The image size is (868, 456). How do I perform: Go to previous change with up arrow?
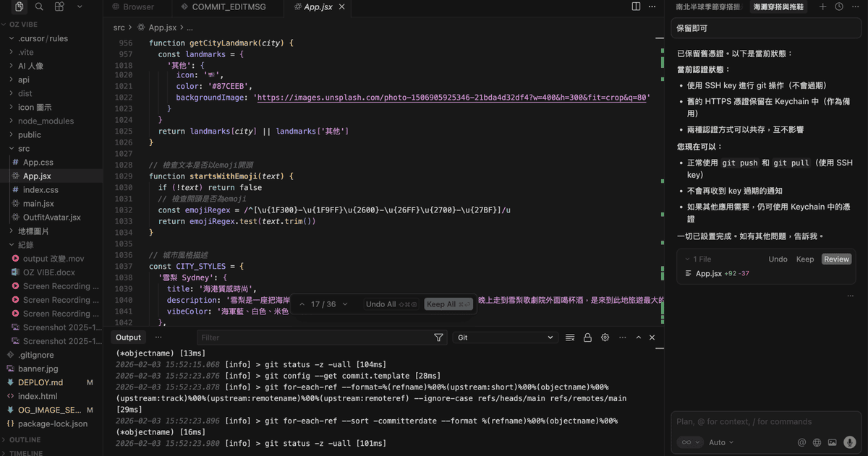tap(302, 304)
